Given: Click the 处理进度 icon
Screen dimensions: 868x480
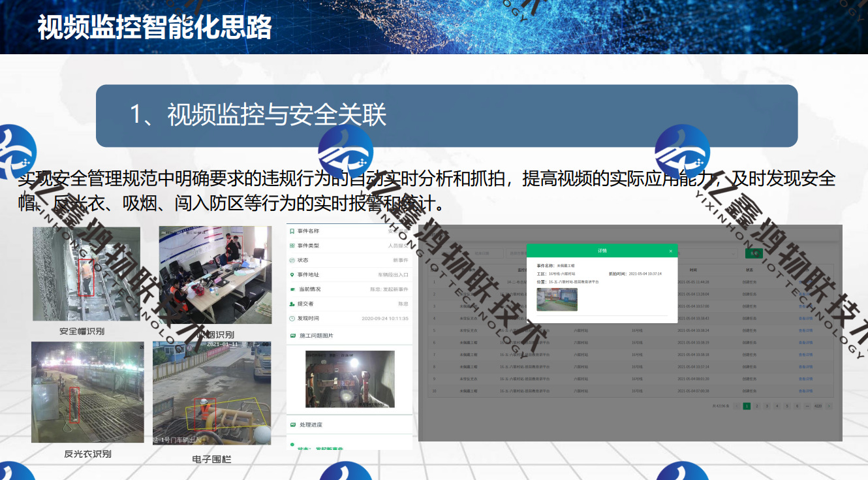Looking at the screenshot, I should click(x=292, y=424).
